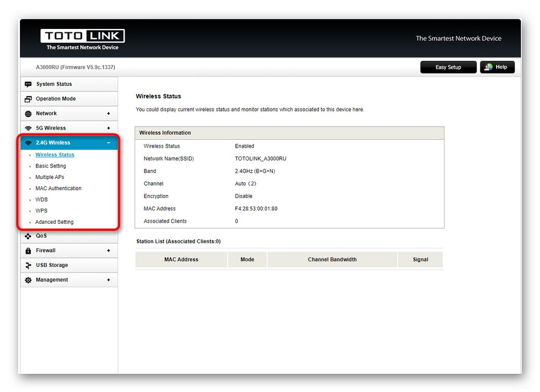Expand the Network menu plus sign
540x392 pixels.
(109, 114)
